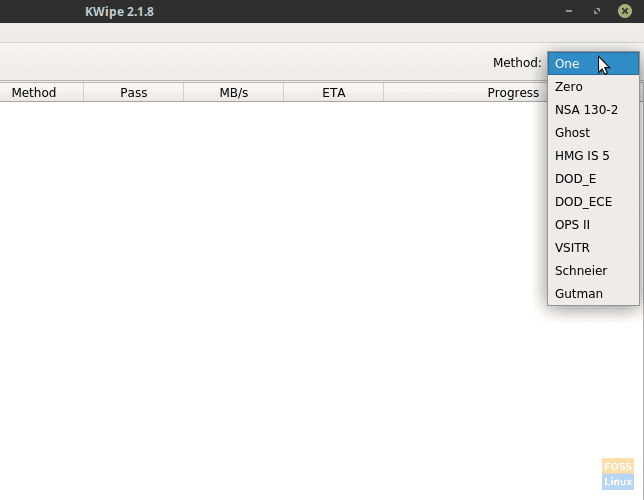Select HMG IS 5 method
The width and height of the screenshot is (644, 500).
(593, 156)
